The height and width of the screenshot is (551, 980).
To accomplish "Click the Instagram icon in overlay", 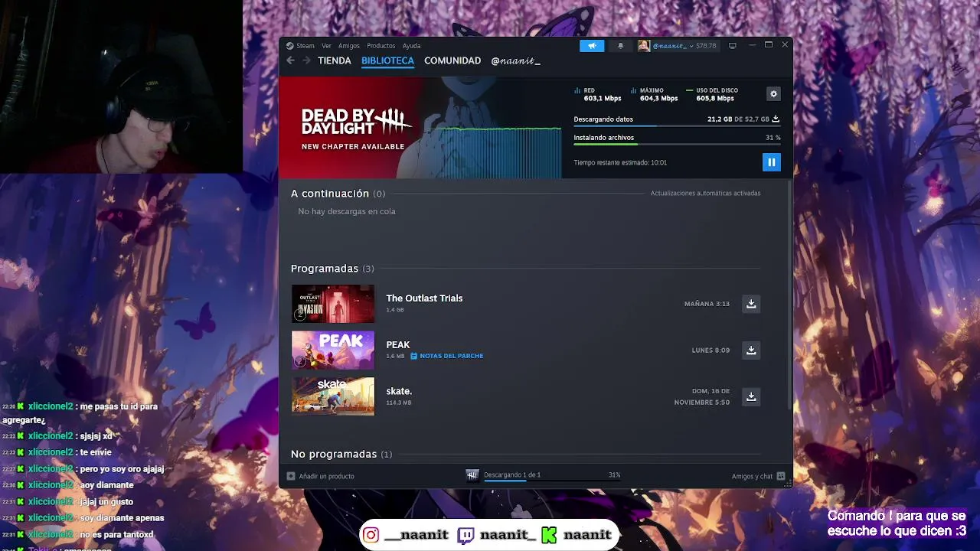I will [371, 535].
